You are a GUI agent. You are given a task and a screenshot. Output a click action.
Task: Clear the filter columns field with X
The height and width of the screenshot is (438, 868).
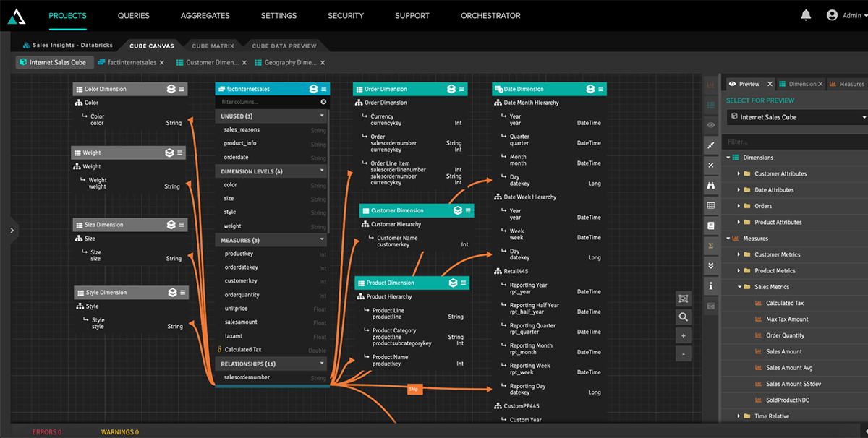[x=323, y=103]
